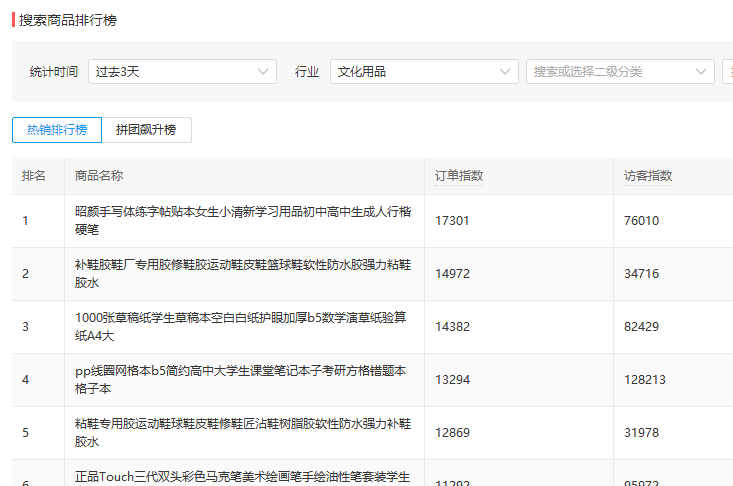This screenshot has height=486, width=733.
Task: Click the 访客指数 column header
Action: tap(647, 176)
